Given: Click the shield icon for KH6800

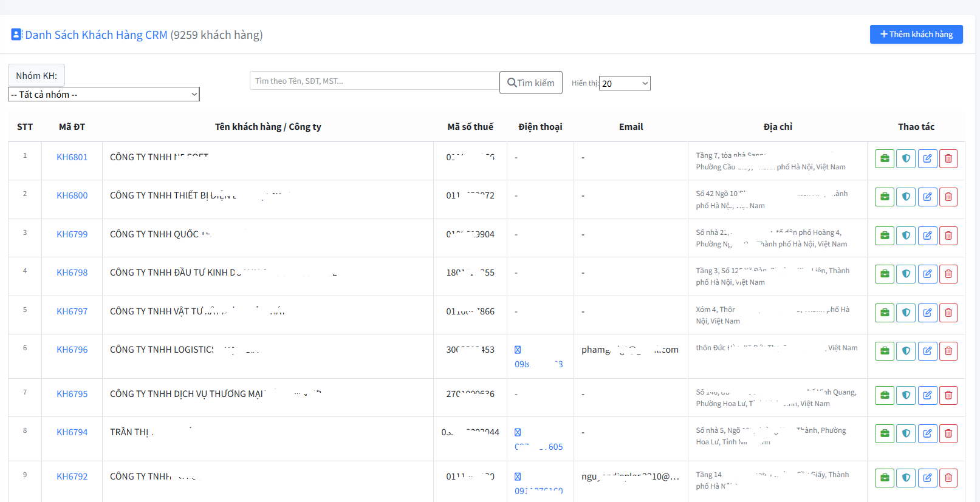Looking at the screenshot, I should tap(906, 197).
